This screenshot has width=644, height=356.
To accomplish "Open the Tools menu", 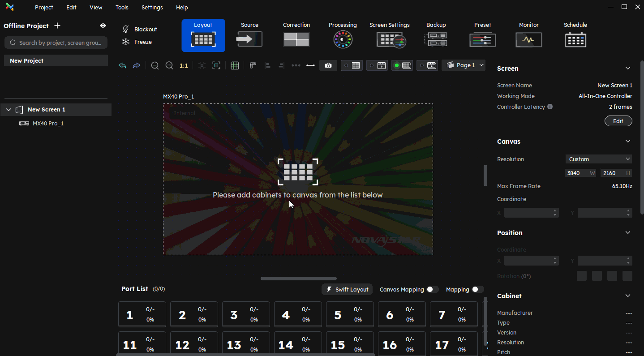I will coord(122,8).
